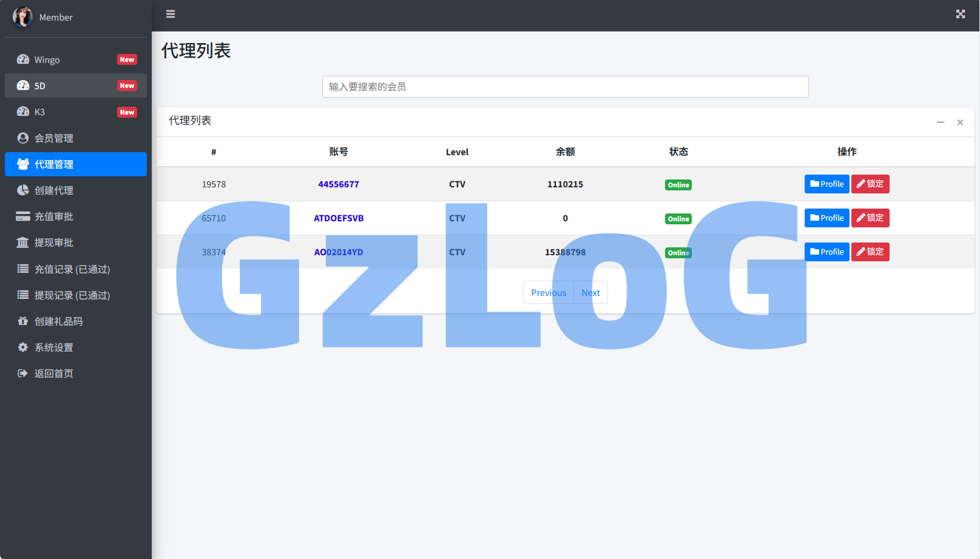Viewport: 980px width, 559px height.
Task: Click the member search input field
Action: [x=564, y=86]
